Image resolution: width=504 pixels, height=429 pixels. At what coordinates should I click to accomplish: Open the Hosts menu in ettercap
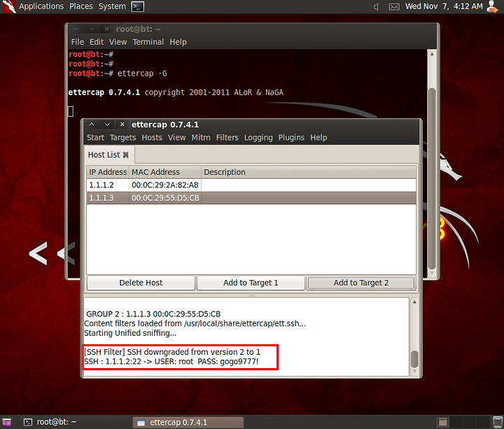pyautogui.click(x=152, y=138)
